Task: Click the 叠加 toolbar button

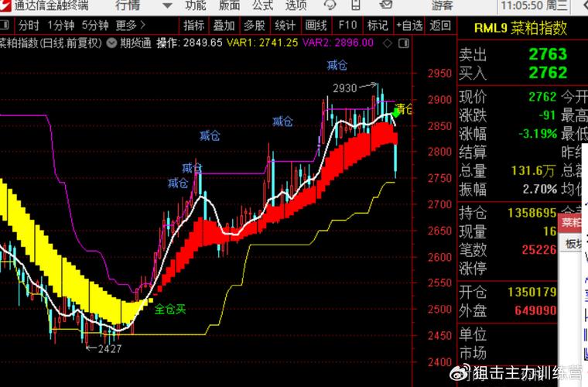Action: [224, 26]
